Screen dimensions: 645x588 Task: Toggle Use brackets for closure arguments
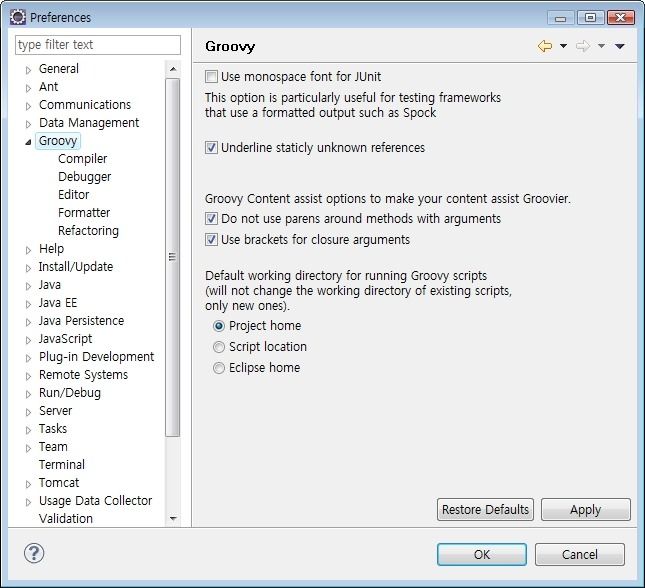pyautogui.click(x=211, y=239)
